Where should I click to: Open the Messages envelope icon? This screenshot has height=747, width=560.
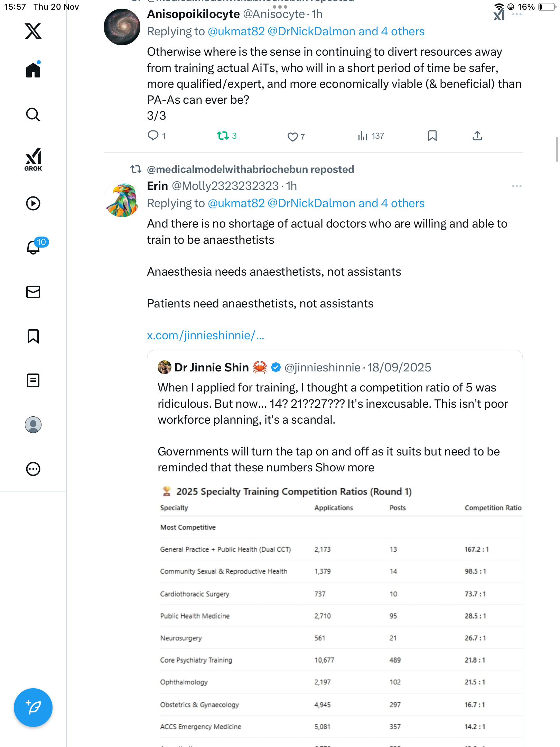point(33,292)
